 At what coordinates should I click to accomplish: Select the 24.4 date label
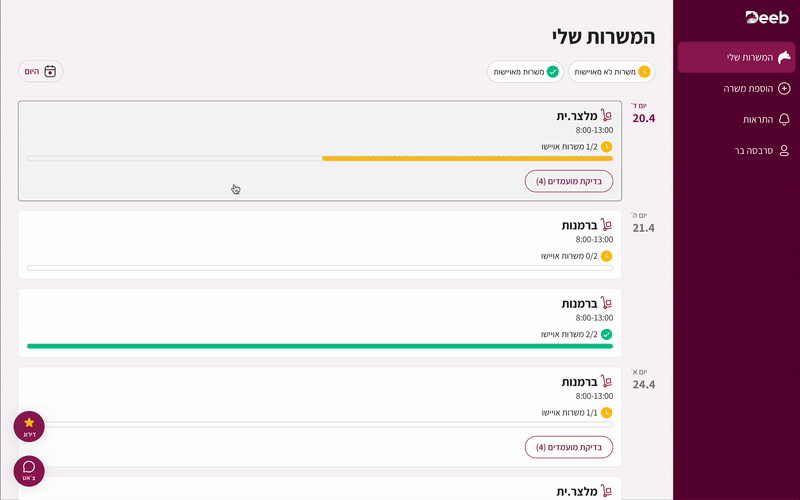click(x=644, y=385)
